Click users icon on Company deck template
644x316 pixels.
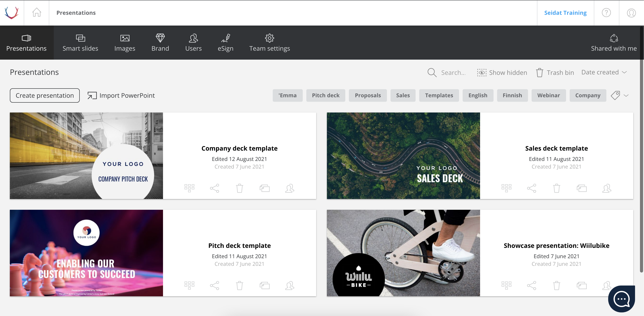point(290,188)
